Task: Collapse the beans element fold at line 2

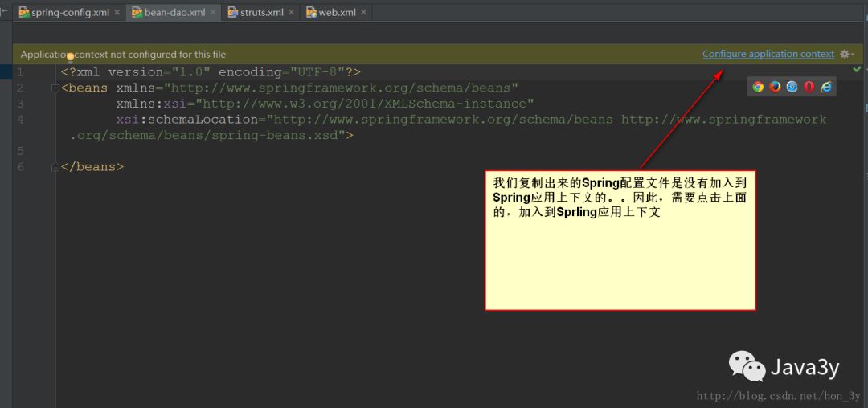Action: pyautogui.click(x=55, y=88)
